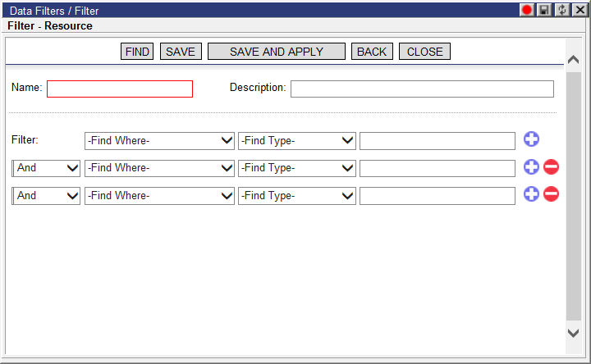Remove the second filter row with red minus
The height and width of the screenshot is (364, 591).
click(x=551, y=166)
